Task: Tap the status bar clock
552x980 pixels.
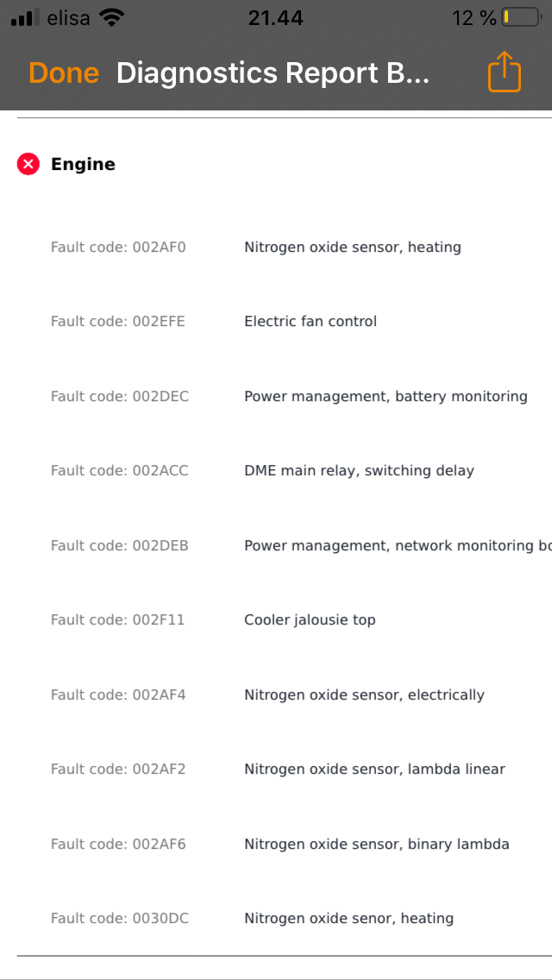Action: click(x=275, y=17)
